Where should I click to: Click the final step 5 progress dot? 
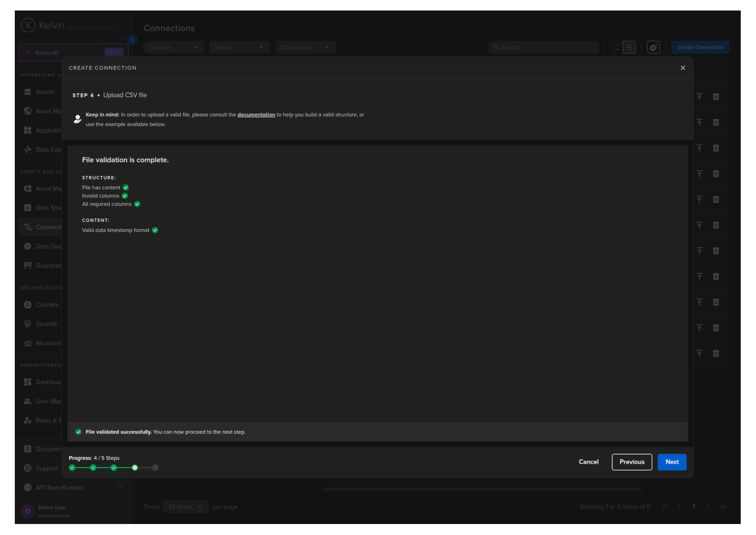155,468
